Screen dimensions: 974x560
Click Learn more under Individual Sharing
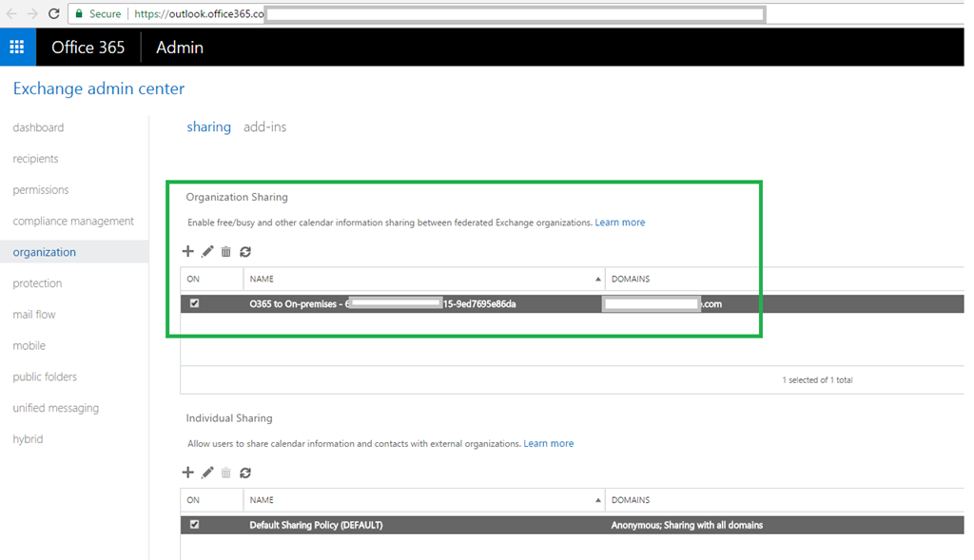[549, 443]
